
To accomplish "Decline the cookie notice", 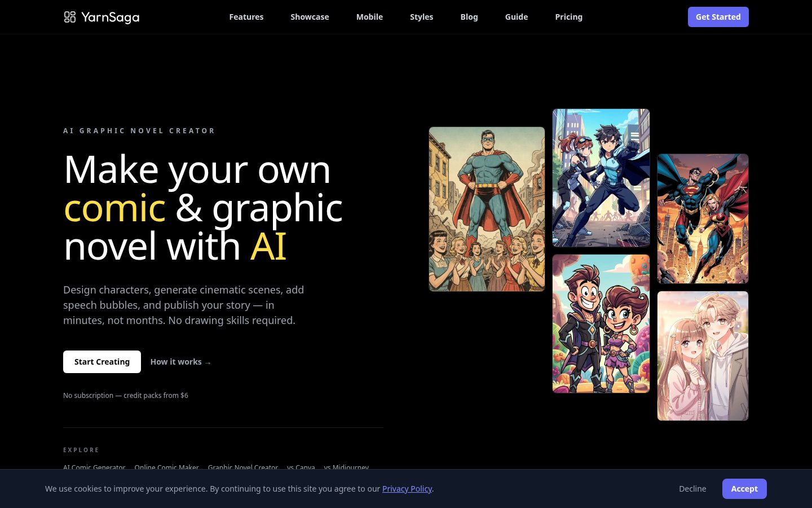I will pyautogui.click(x=692, y=489).
